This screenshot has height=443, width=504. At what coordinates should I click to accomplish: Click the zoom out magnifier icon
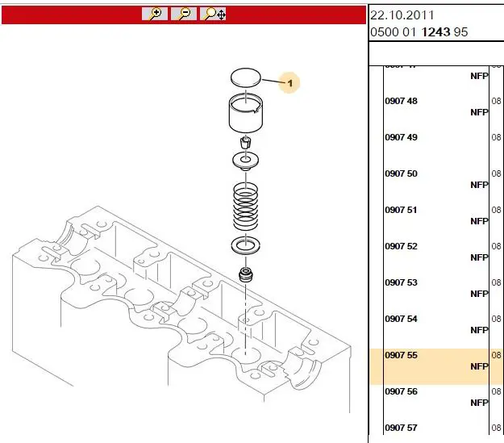point(184,14)
